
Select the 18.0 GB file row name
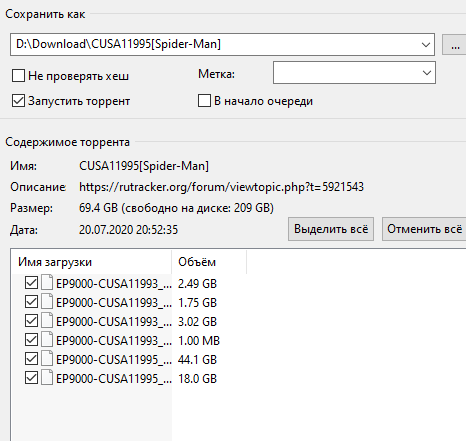pyautogui.click(x=114, y=379)
